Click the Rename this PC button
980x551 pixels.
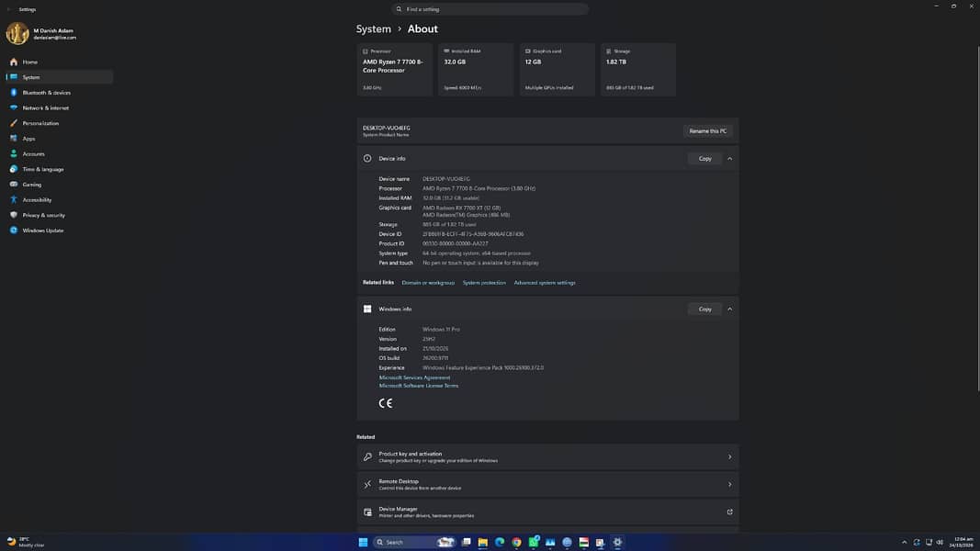click(x=707, y=131)
